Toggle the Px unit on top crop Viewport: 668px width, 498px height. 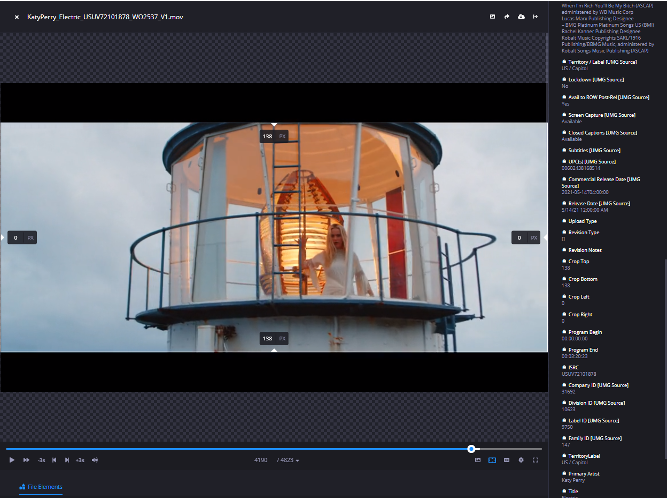coord(282,136)
